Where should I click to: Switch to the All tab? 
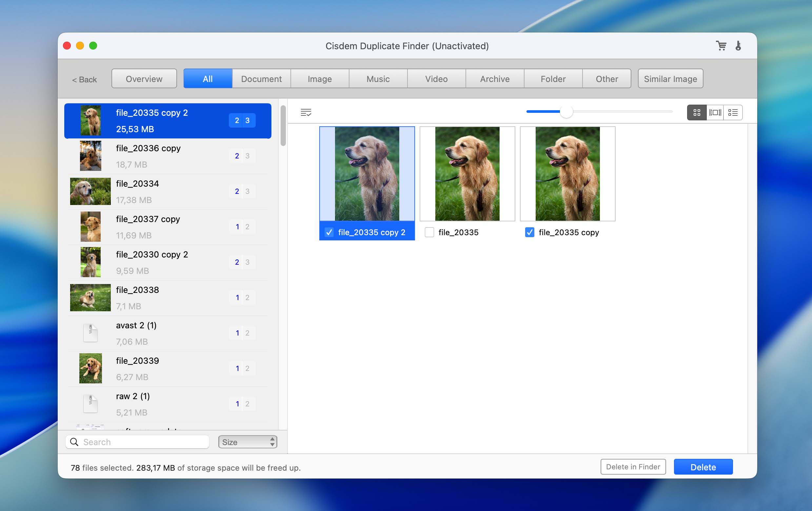tap(208, 79)
